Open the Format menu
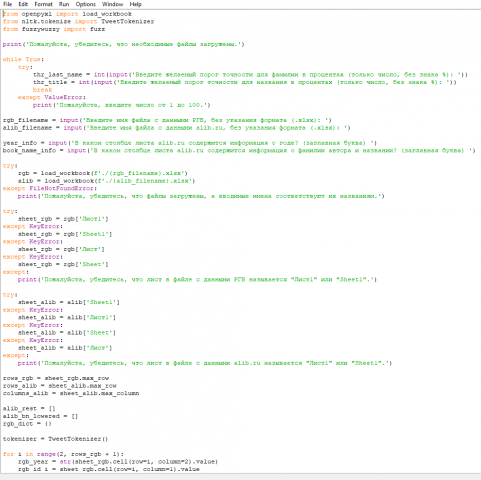The width and height of the screenshot is (481, 480). (x=43, y=4)
